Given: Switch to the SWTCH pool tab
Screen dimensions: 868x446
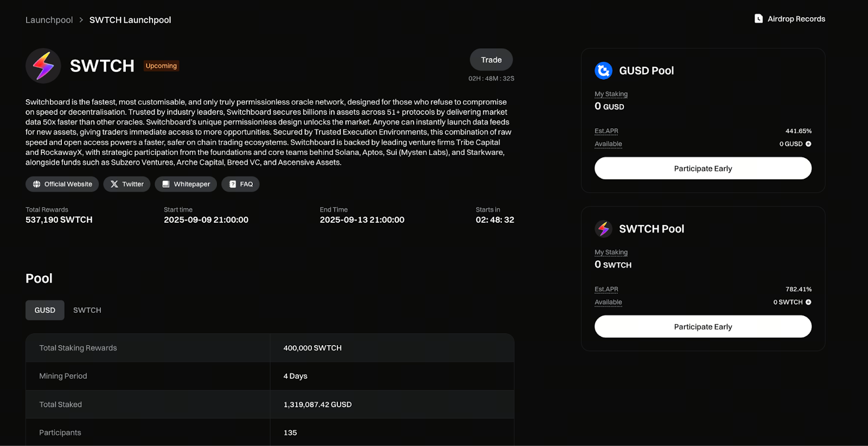Looking at the screenshot, I should tap(87, 310).
